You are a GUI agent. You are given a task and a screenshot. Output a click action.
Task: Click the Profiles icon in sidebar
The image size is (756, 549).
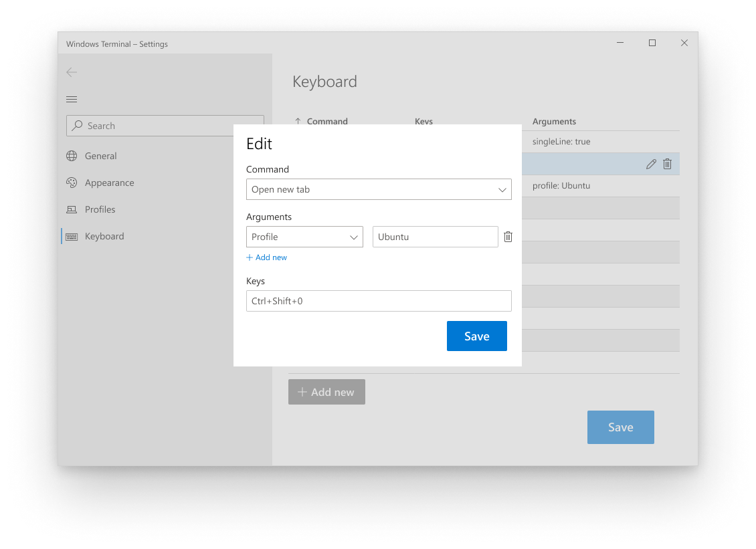tap(72, 209)
